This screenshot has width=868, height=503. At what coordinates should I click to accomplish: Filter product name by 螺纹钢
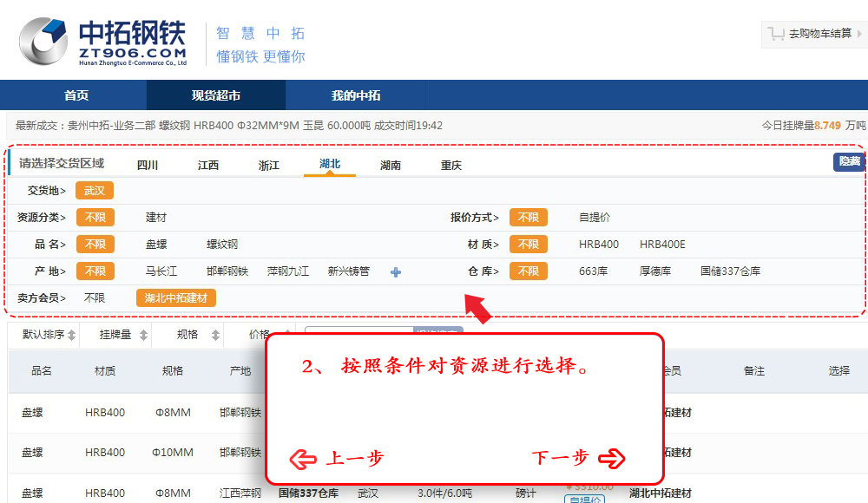(x=222, y=245)
